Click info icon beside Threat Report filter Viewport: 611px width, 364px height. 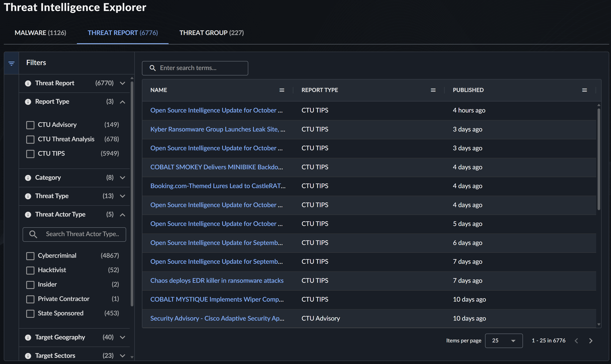[28, 83]
